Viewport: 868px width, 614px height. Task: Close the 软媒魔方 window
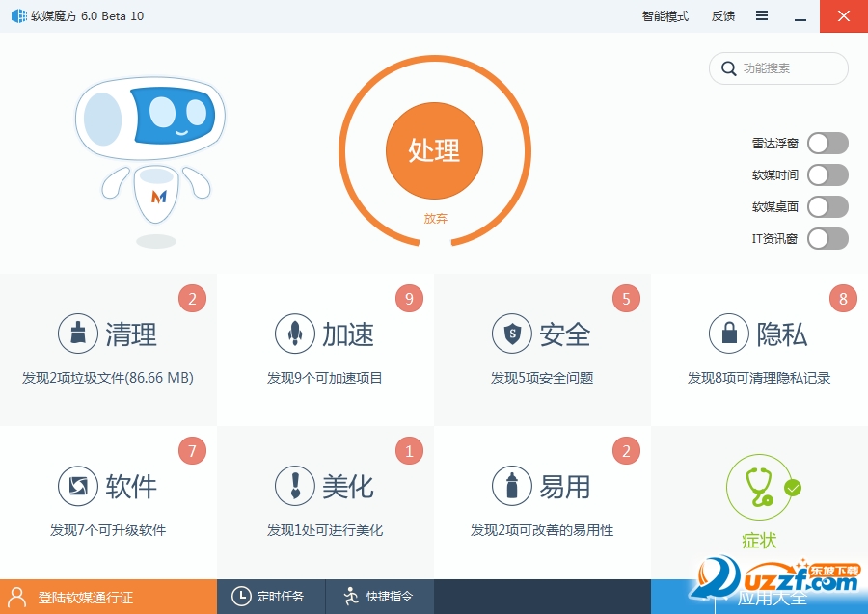pos(844,16)
